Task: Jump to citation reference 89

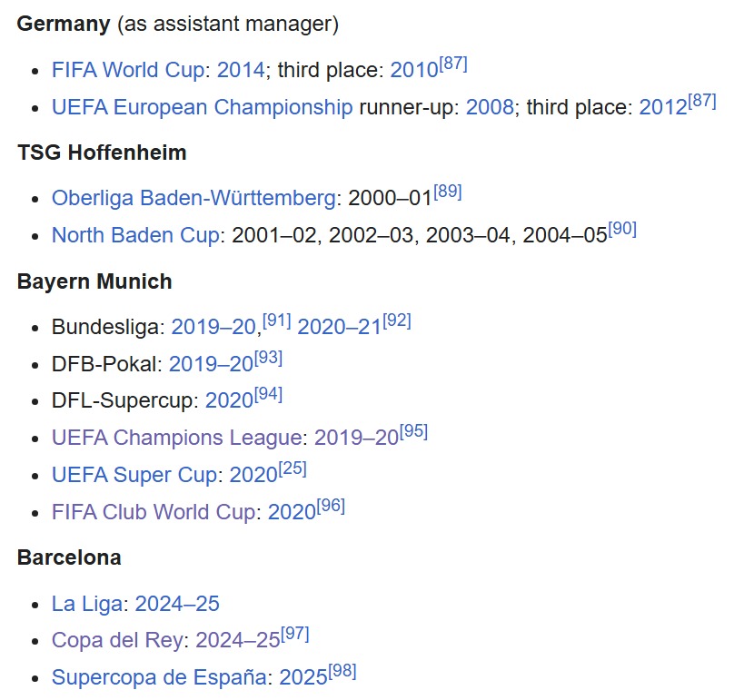Action: (x=448, y=192)
